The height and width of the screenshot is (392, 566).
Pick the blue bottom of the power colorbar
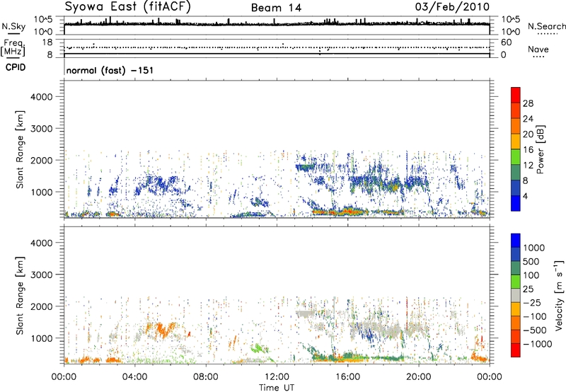[x=516, y=203]
